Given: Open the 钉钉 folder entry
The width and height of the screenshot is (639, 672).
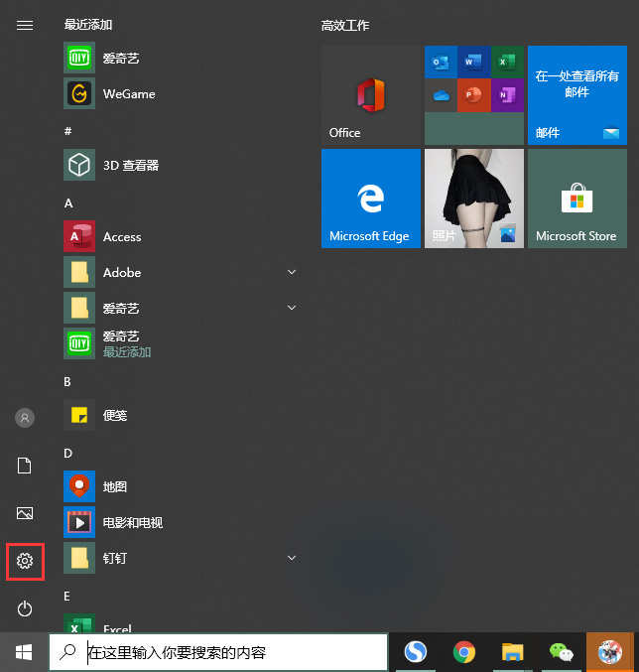Looking at the screenshot, I should coord(180,558).
